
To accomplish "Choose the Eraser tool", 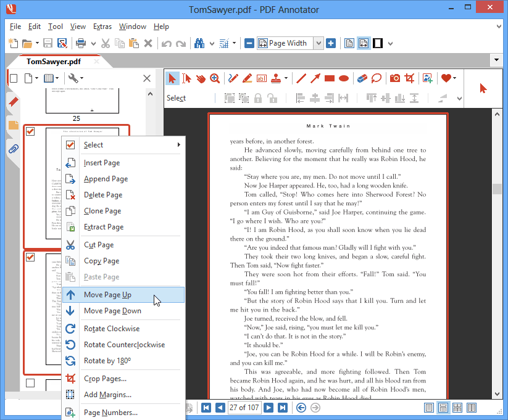I will (x=362, y=78).
